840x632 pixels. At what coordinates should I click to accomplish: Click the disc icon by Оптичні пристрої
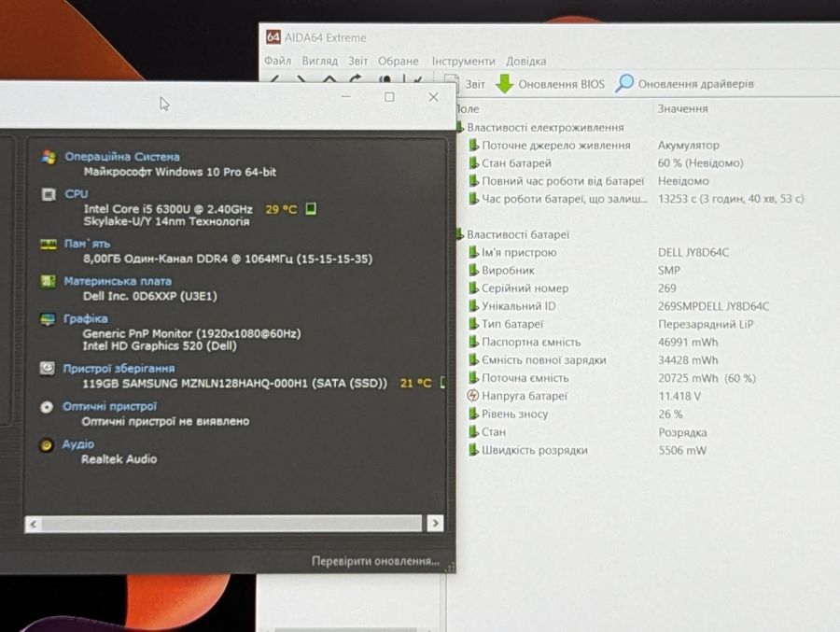click(x=47, y=407)
